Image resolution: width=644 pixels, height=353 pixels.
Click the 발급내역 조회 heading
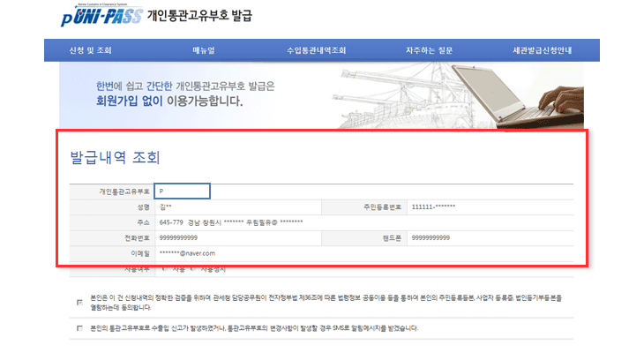click(115, 157)
